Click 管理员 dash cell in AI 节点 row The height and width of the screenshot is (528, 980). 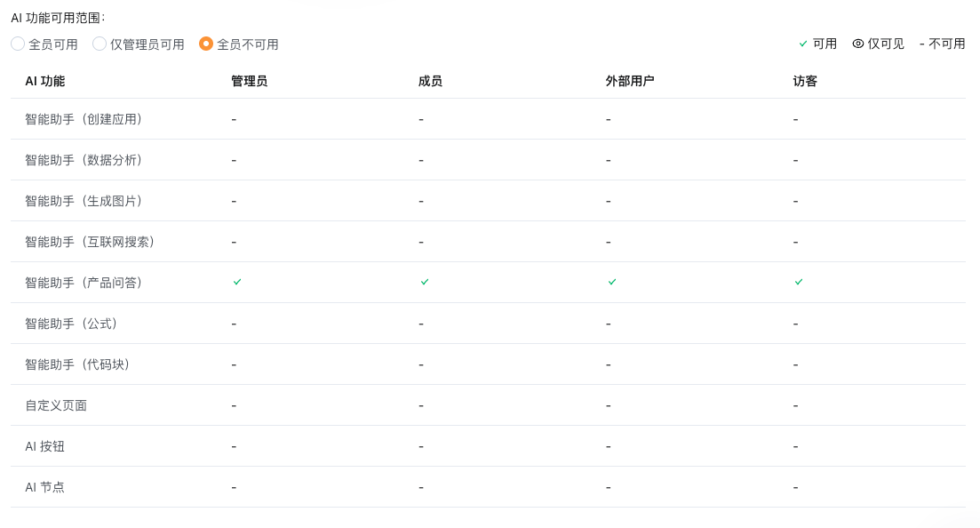click(x=234, y=487)
